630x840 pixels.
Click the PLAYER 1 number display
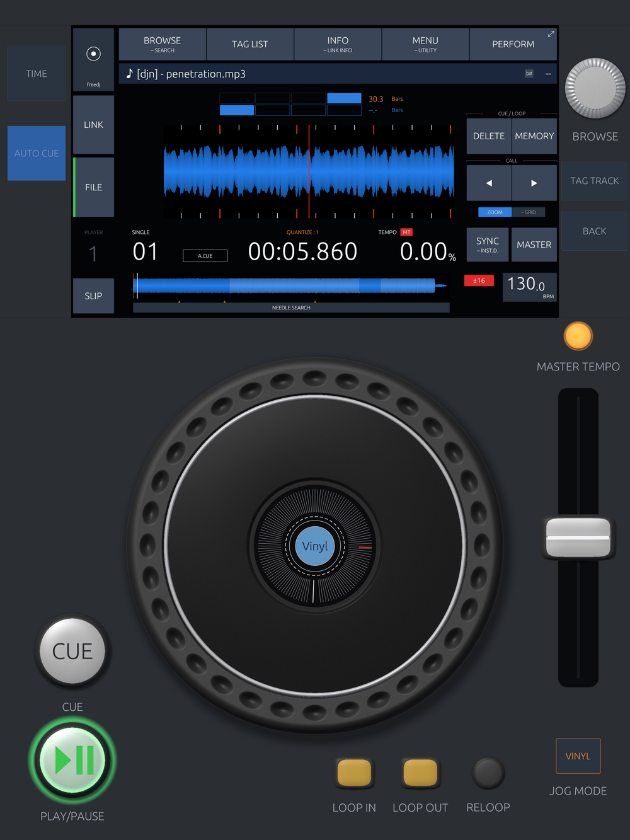93,253
